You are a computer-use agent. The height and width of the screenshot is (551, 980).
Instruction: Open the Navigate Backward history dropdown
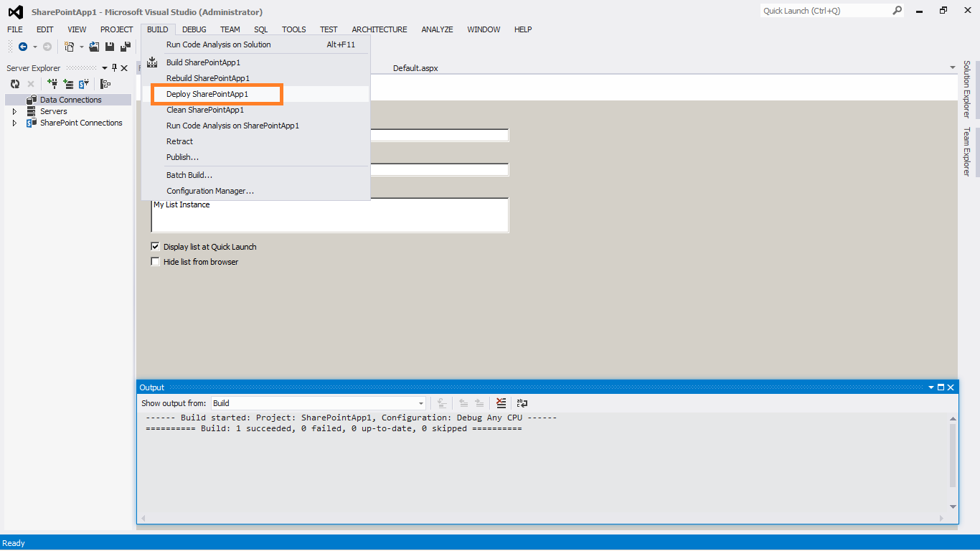coord(34,47)
